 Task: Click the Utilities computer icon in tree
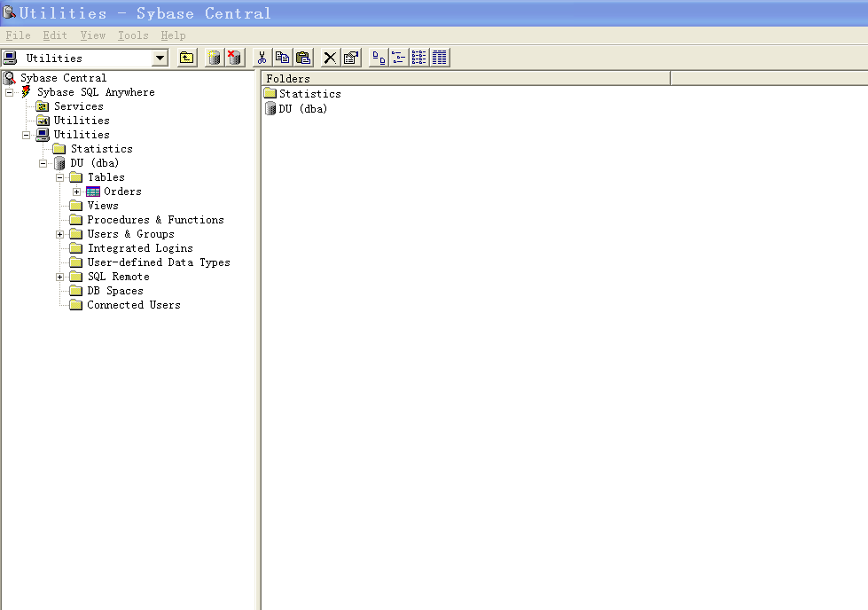(x=43, y=135)
